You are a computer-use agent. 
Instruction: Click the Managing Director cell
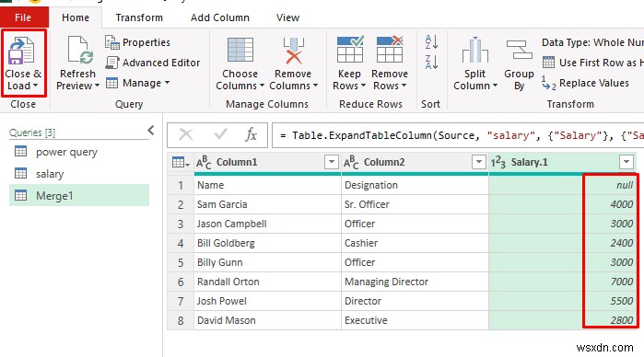(x=415, y=282)
